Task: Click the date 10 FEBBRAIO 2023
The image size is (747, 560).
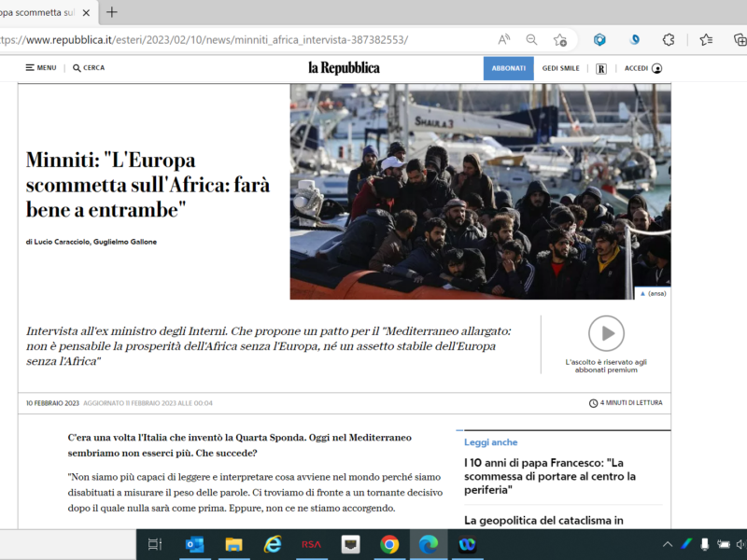Action: [52, 403]
